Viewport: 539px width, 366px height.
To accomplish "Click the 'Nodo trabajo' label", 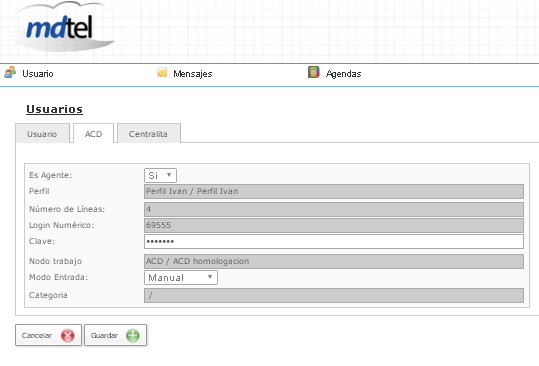I will (55, 261).
